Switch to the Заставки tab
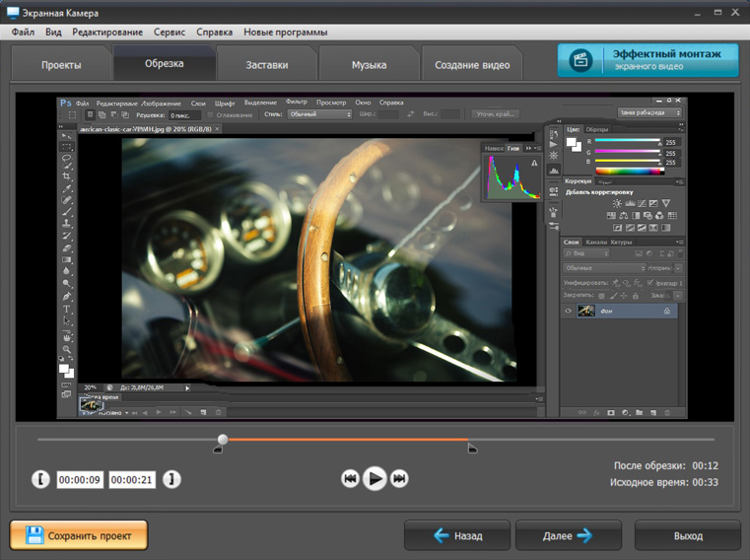 267,65
